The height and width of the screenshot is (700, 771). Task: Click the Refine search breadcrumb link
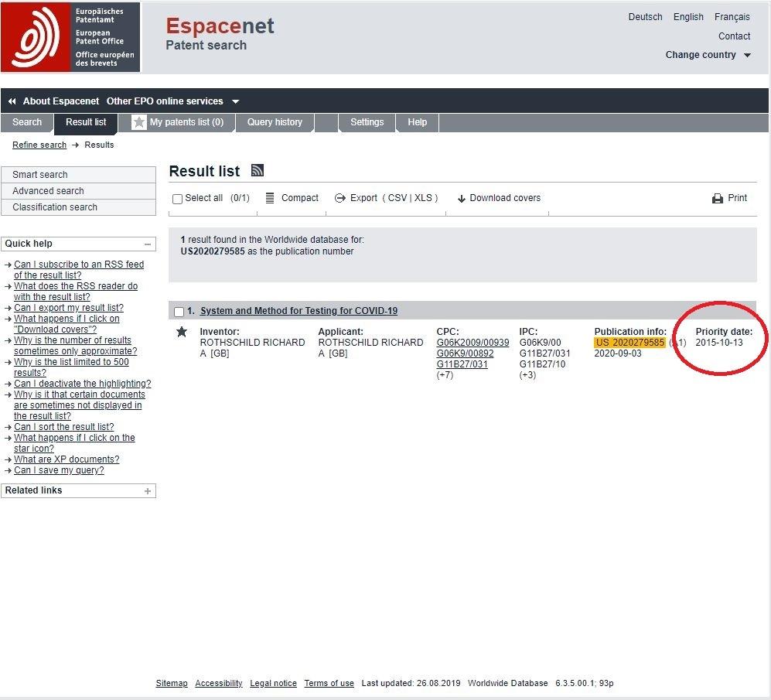[x=39, y=145]
